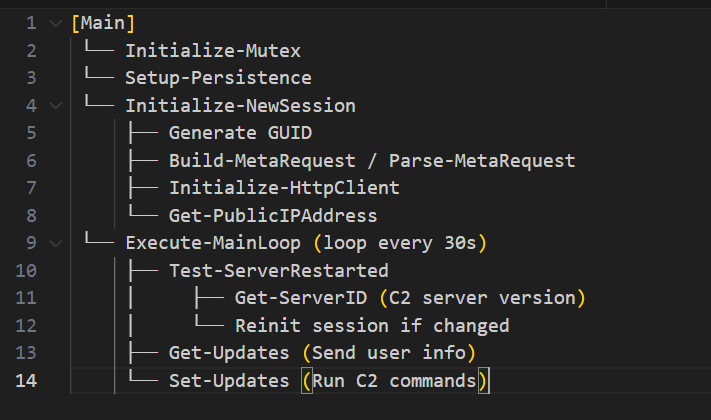711x420 pixels.
Task: Click line number 7 in the gutter
Action: point(31,188)
